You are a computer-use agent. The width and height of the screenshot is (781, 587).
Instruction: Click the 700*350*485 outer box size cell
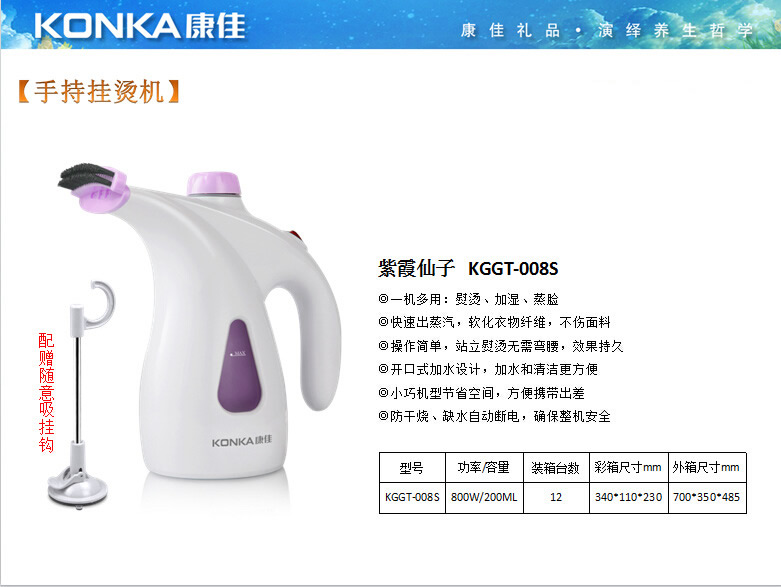click(707, 497)
